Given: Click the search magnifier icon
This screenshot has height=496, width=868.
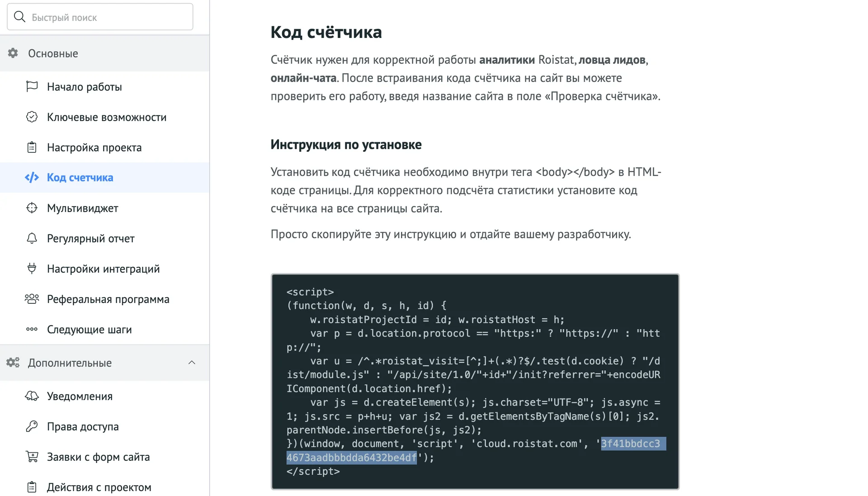Looking at the screenshot, I should tap(19, 17).
